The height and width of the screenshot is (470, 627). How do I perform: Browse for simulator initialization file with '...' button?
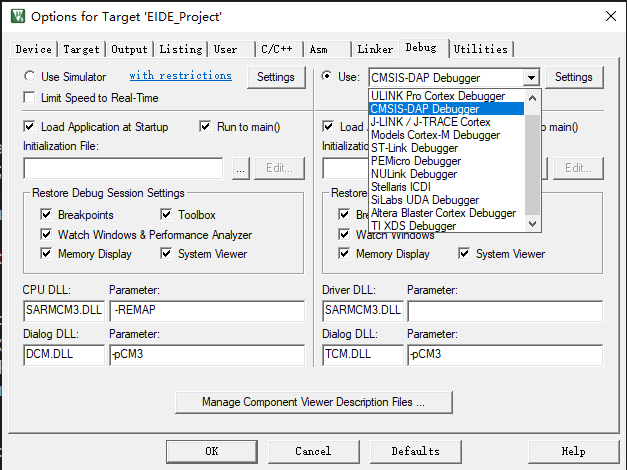tap(241, 168)
